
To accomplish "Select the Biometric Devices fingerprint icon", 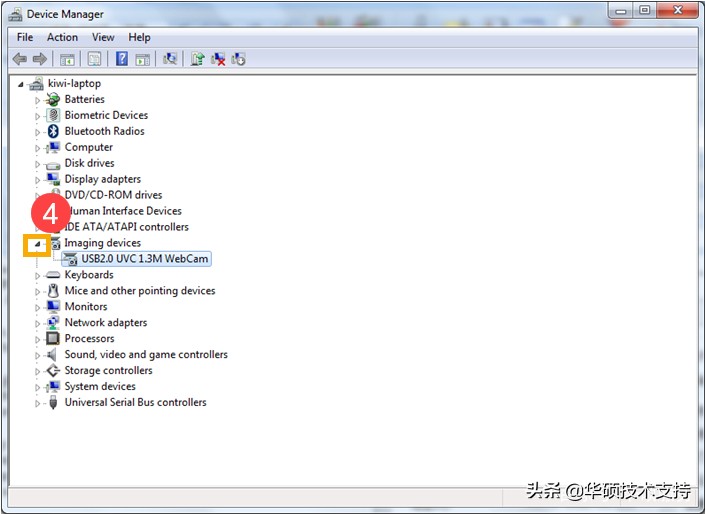I will (53, 115).
